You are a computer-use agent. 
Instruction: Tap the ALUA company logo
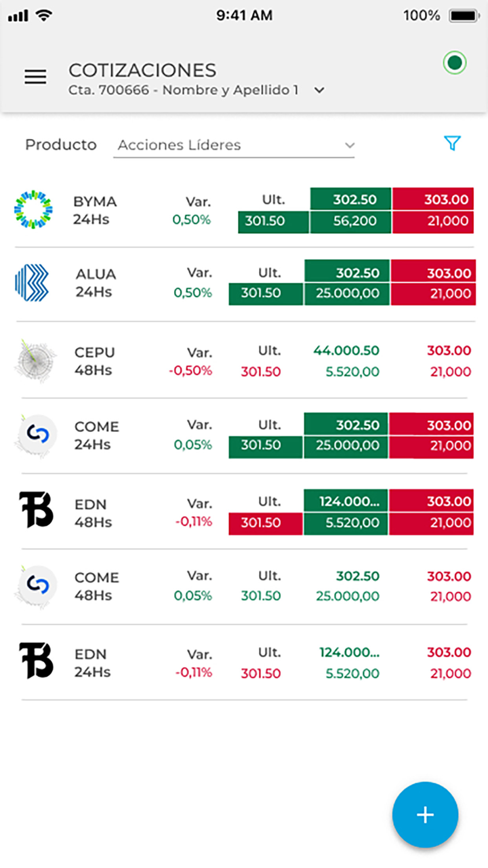click(32, 283)
